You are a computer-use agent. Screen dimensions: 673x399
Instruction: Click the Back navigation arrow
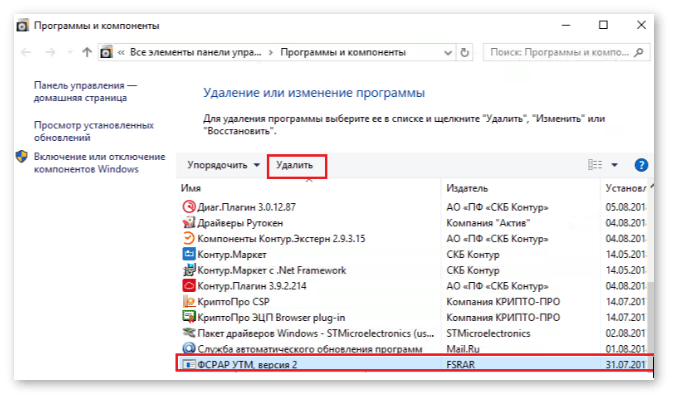(26, 52)
